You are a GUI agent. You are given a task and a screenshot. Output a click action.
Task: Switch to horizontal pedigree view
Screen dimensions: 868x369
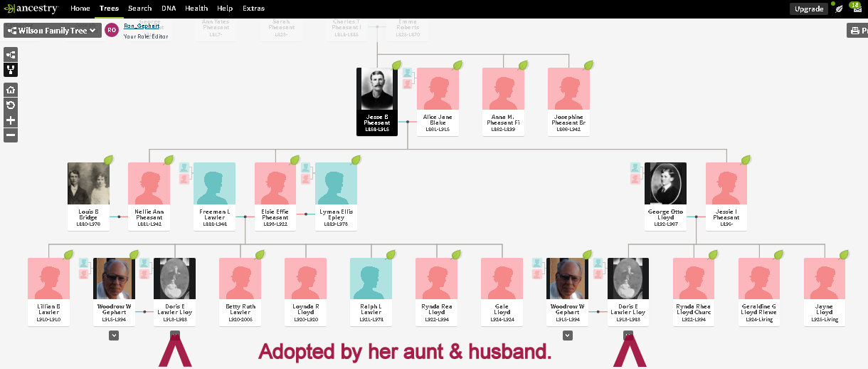pyautogui.click(x=11, y=55)
